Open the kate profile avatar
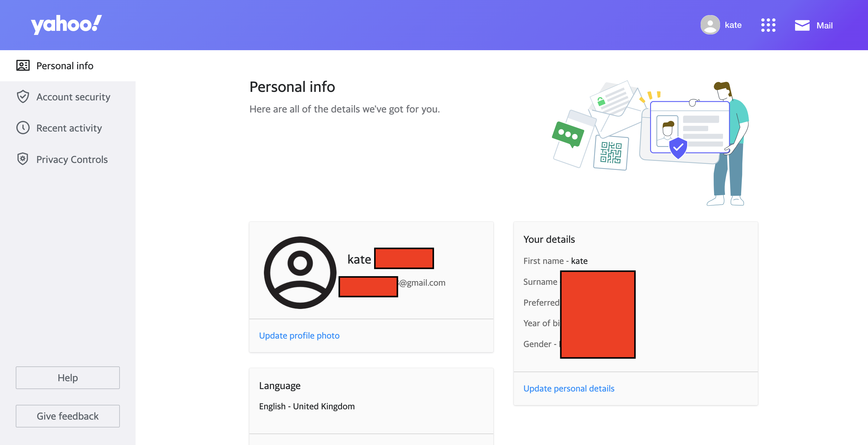 click(x=710, y=25)
